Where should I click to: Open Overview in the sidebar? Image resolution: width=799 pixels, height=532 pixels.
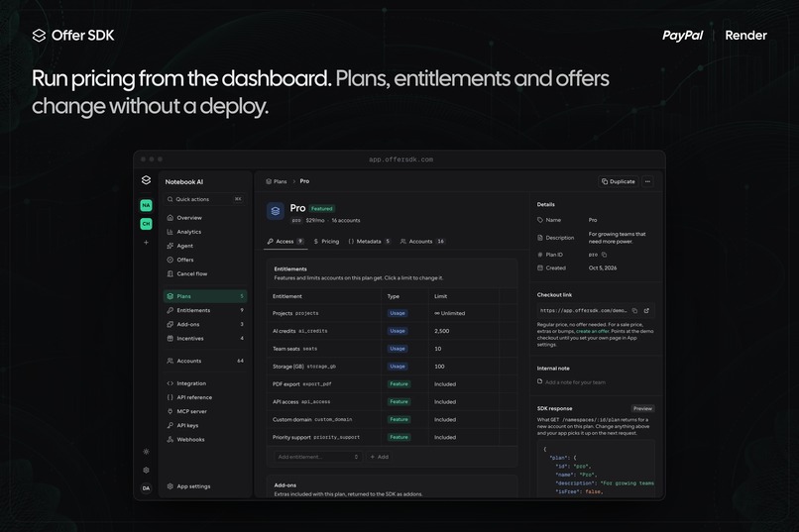pos(205,217)
